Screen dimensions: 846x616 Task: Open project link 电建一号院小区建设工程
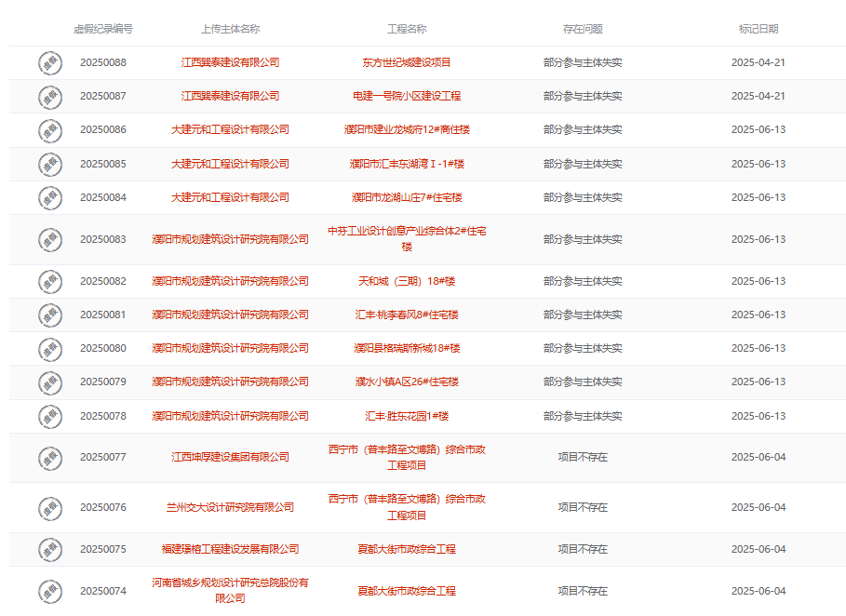[x=407, y=96]
